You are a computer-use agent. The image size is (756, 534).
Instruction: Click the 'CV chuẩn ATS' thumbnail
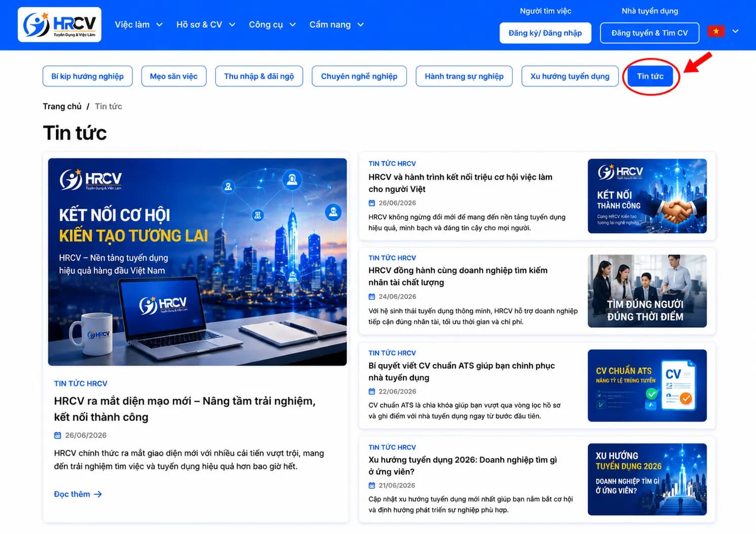(647, 386)
